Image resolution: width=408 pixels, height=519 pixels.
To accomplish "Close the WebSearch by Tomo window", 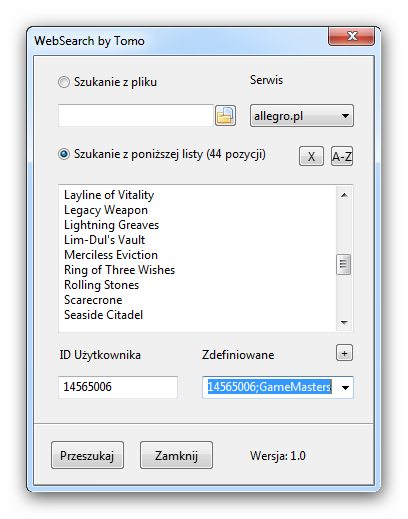I will click(352, 36).
